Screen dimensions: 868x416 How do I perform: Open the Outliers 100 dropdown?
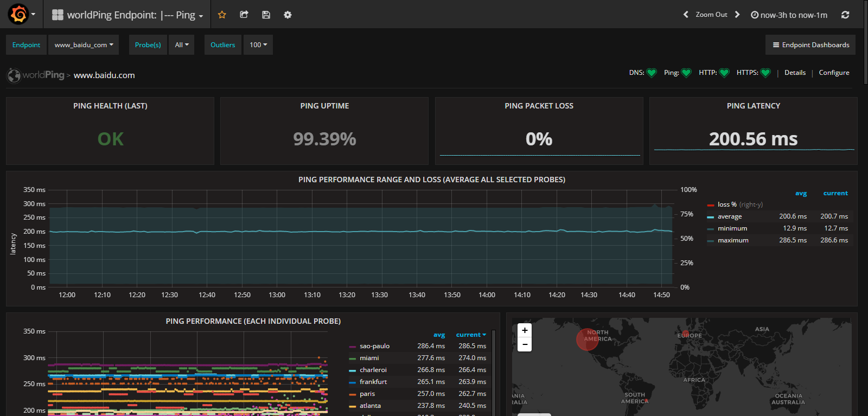click(x=258, y=45)
